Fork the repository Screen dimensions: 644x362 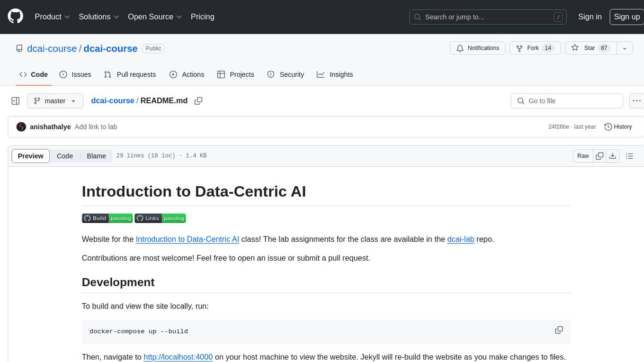tap(535, 48)
